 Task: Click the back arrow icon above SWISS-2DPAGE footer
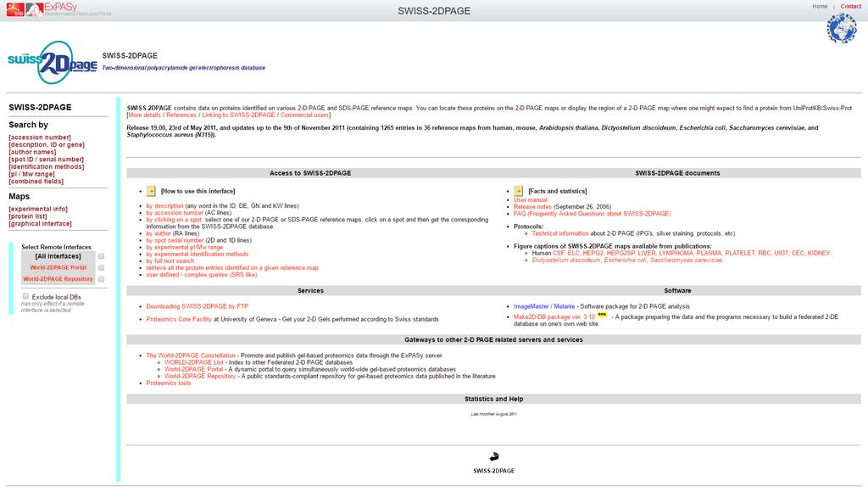(494, 456)
